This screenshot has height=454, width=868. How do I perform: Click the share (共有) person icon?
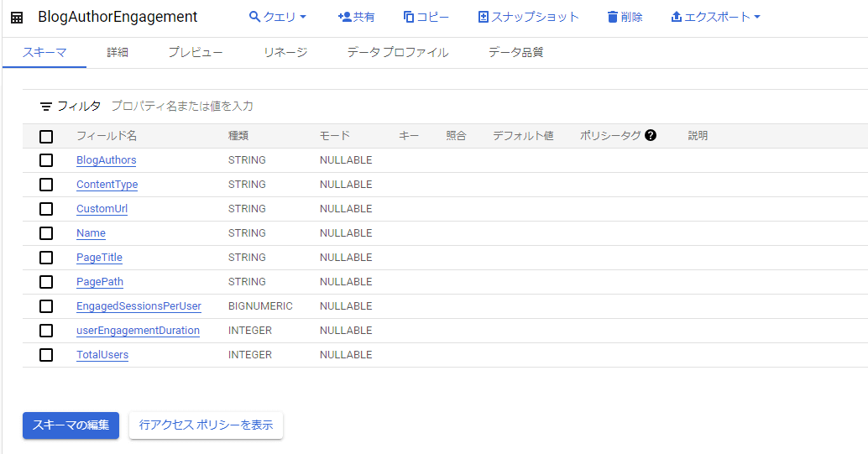tap(344, 17)
